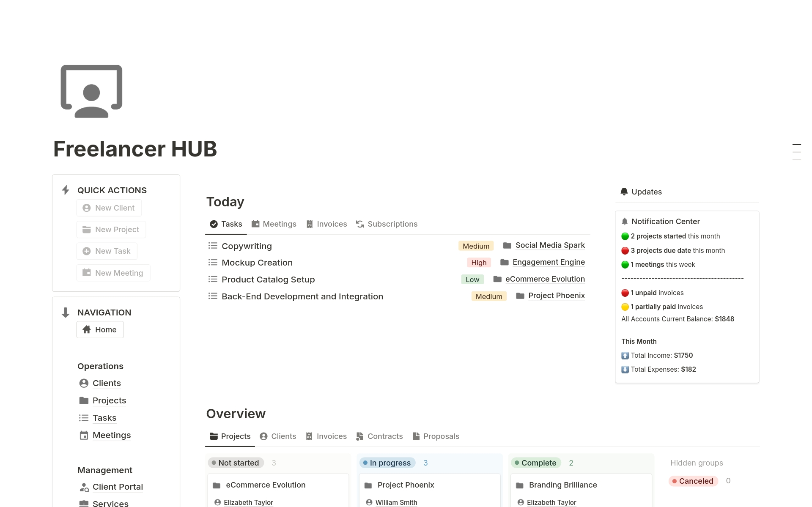The height and width of the screenshot is (507, 812).
Task: Open the Subscriptions tab under Today
Action: coord(387,224)
